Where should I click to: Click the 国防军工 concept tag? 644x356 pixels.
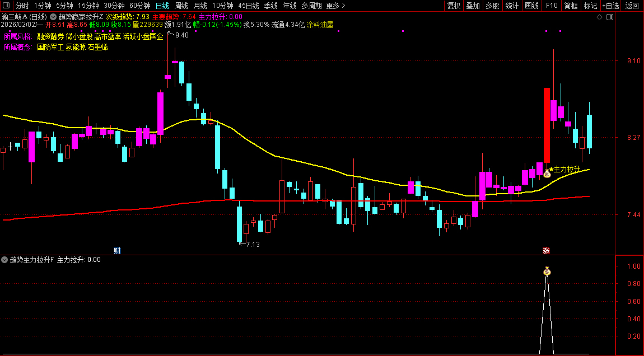click(50, 47)
